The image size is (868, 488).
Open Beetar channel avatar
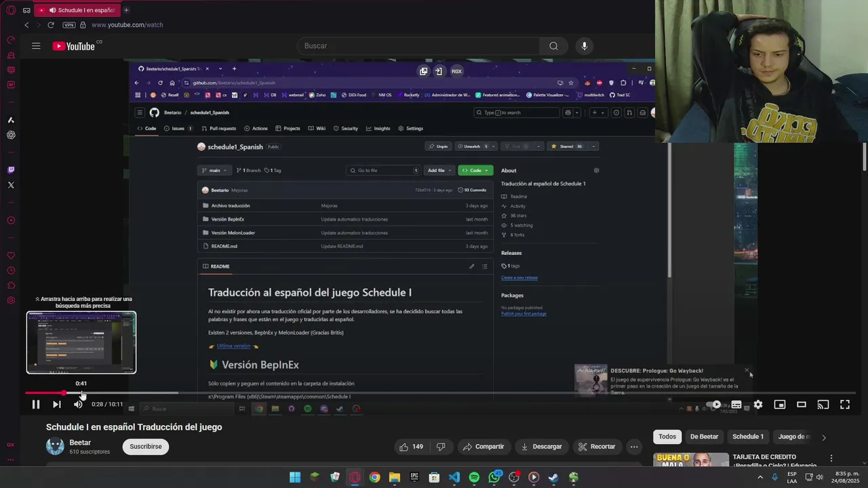(x=55, y=446)
